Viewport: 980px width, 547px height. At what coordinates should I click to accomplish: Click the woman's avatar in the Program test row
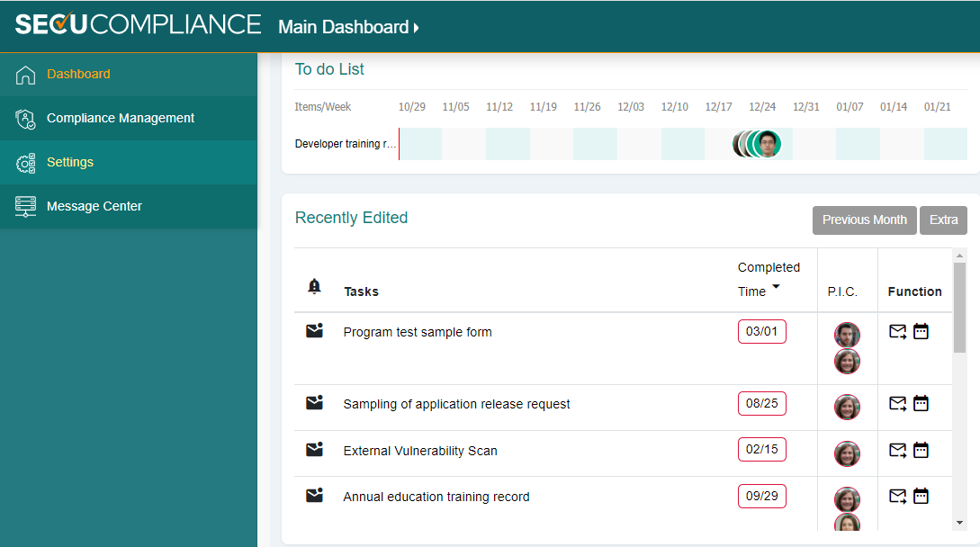847,362
